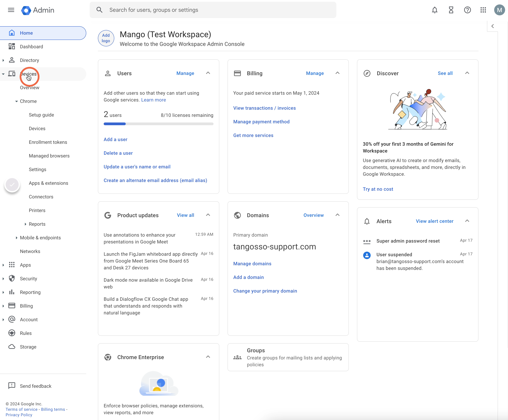Click the M account avatar
Screen dimensions: 508x420
(499, 10)
